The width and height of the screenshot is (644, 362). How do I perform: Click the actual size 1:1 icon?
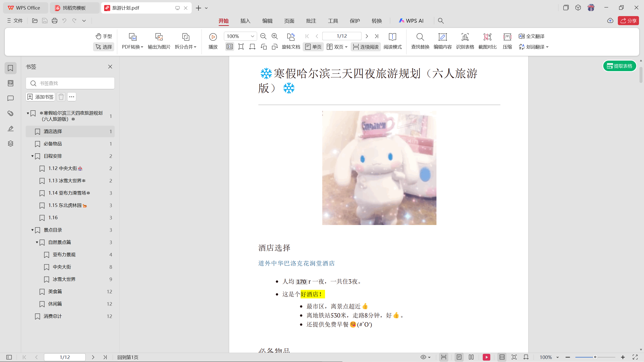coord(229,47)
